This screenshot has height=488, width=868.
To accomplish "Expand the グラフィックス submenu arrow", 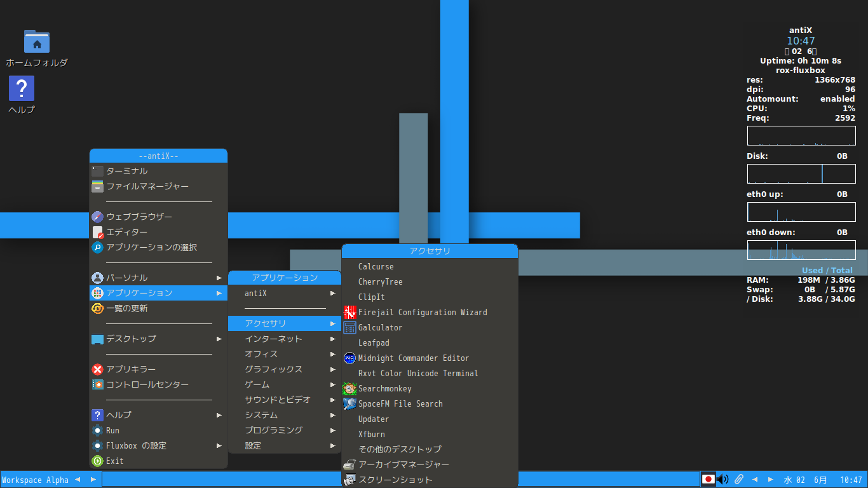I will [x=333, y=369].
